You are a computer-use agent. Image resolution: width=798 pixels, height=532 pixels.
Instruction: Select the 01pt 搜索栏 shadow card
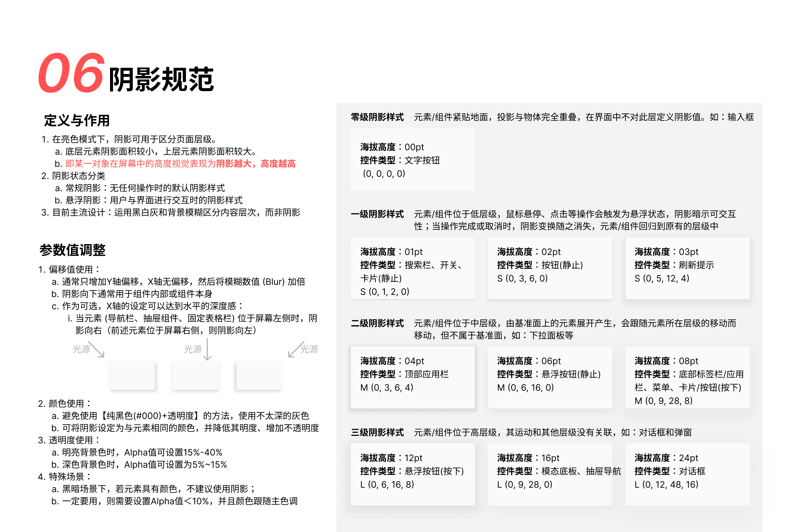[413, 268]
